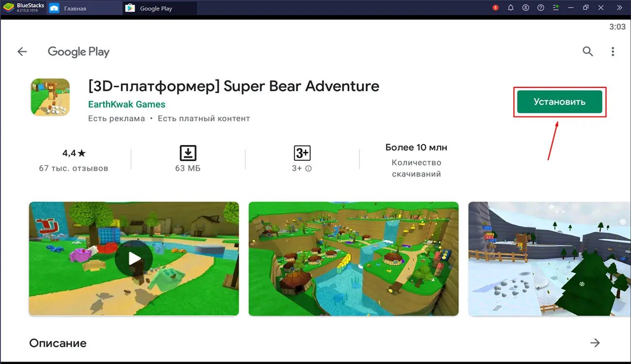Click the 3+ age rating badge
Screen dimensions: 631x364
pos(302,153)
